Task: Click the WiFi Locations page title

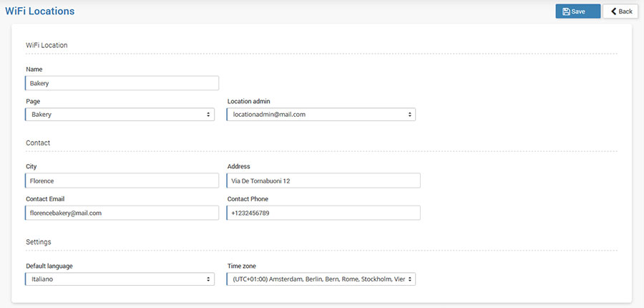Action: click(39, 11)
